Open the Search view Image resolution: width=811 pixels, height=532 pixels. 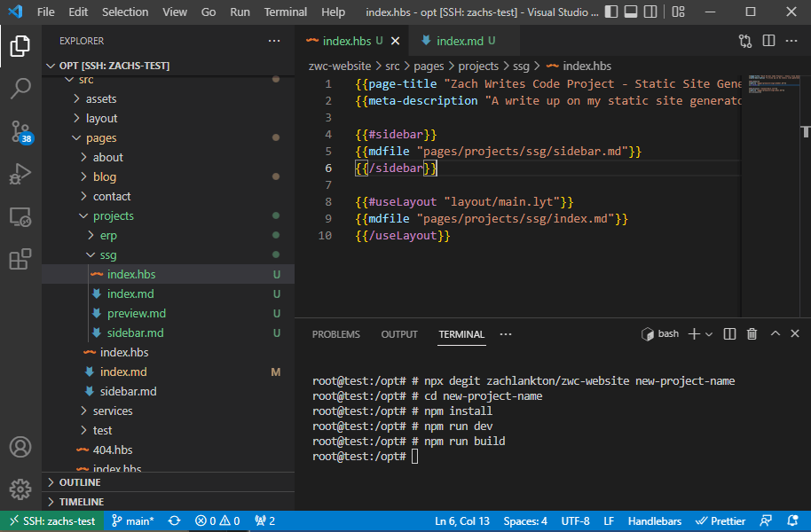(x=20, y=88)
